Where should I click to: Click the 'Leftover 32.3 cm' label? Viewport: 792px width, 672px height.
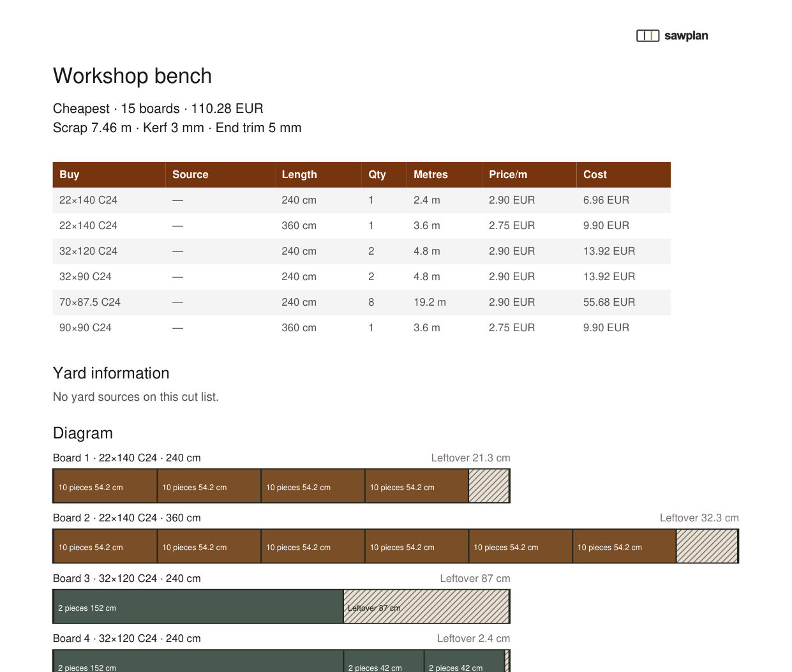tap(699, 518)
